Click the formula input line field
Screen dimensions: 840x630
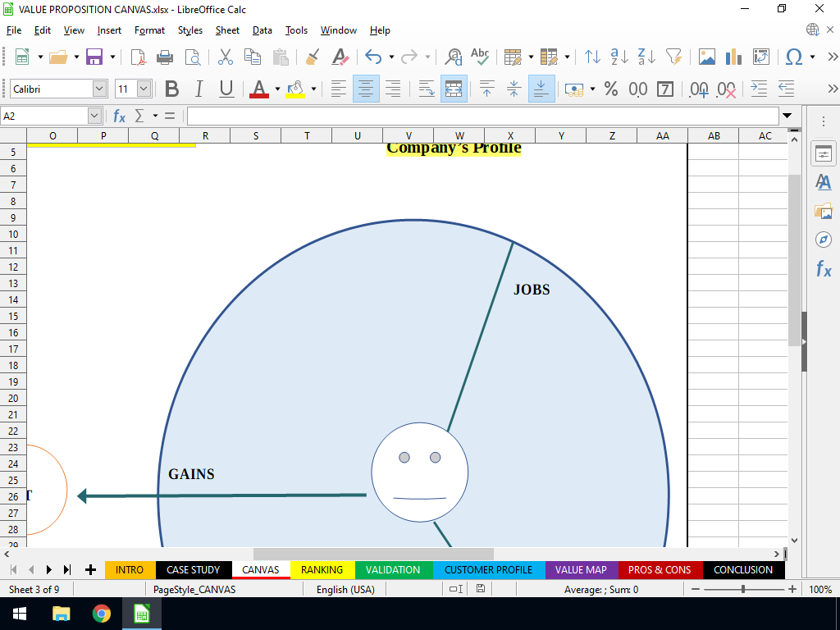pos(482,116)
